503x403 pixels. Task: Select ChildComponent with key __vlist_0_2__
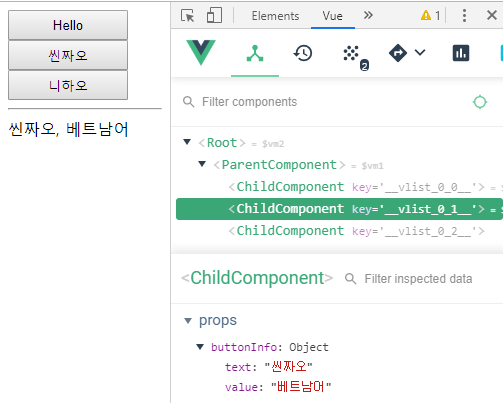click(x=339, y=231)
